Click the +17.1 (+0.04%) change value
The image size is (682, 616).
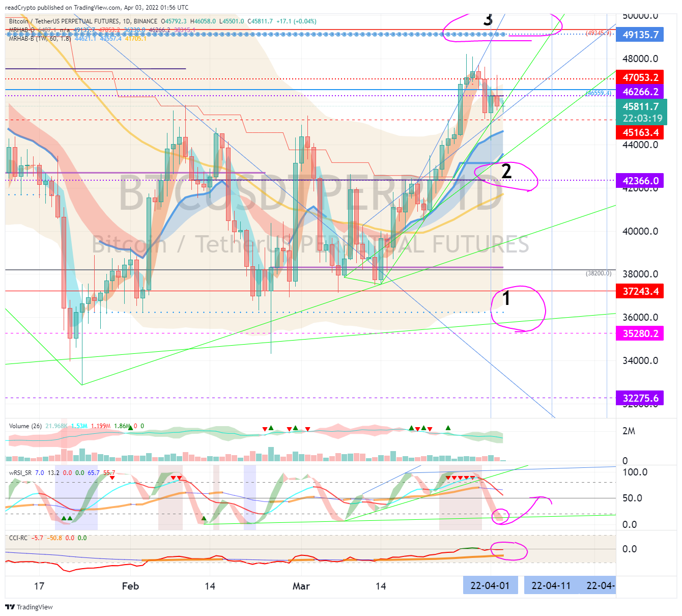pos(296,21)
